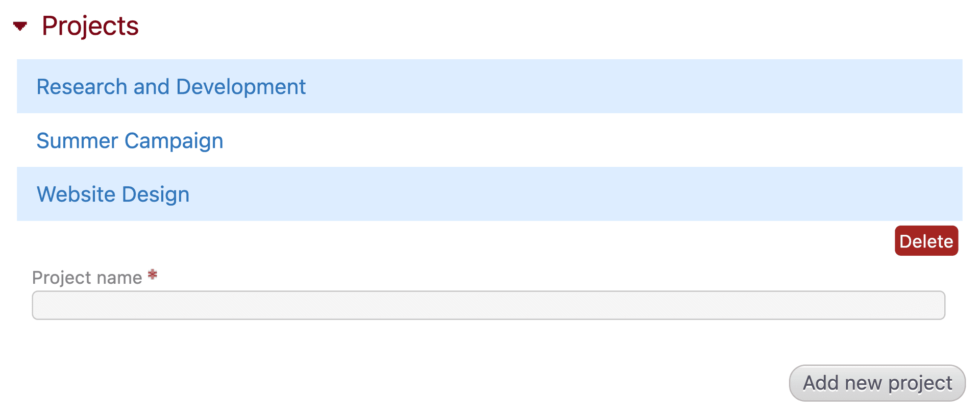Click the disclosure triangle beside Projects
Image resolution: width=980 pixels, height=417 pixels.
coord(19,26)
